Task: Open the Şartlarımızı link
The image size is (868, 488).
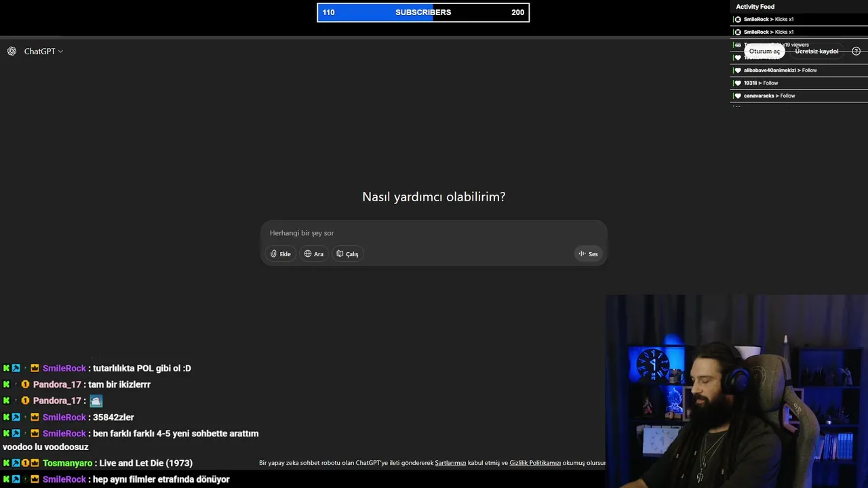Action: (450, 463)
